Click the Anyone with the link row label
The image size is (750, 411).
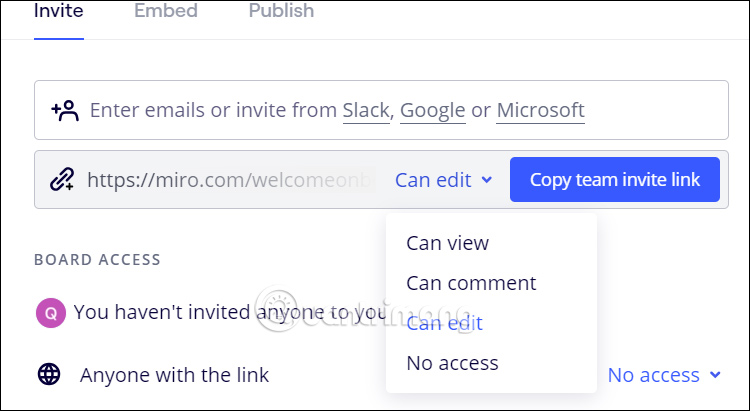[174, 375]
